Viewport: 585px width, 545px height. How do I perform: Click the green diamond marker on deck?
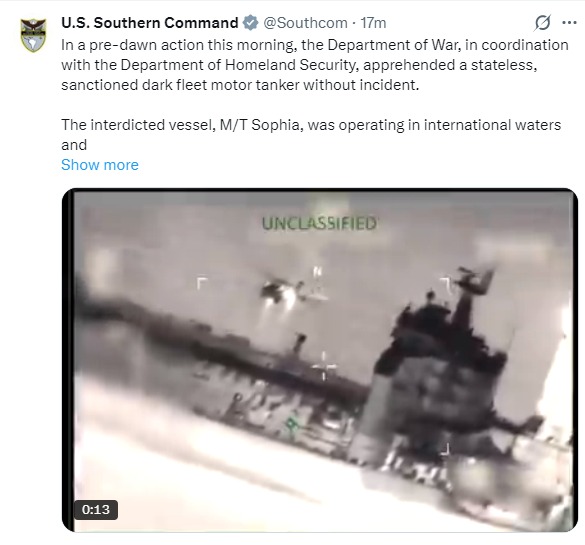291,424
